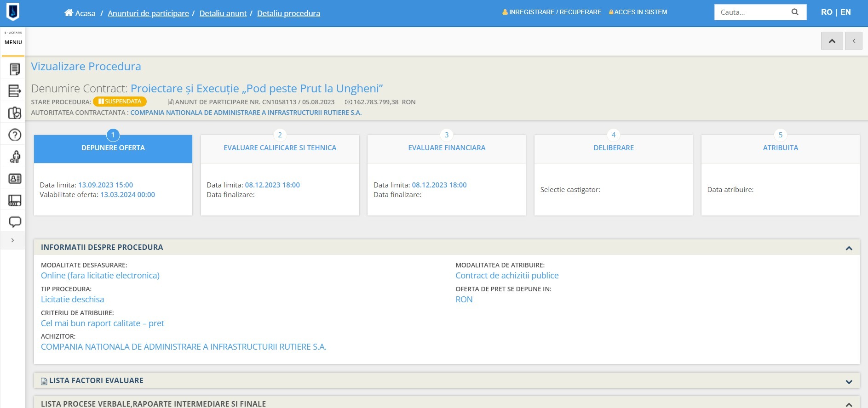Click offer validity date 13.03.2024 00:00
This screenshot has width=868, height=408.
click(127, 195)
